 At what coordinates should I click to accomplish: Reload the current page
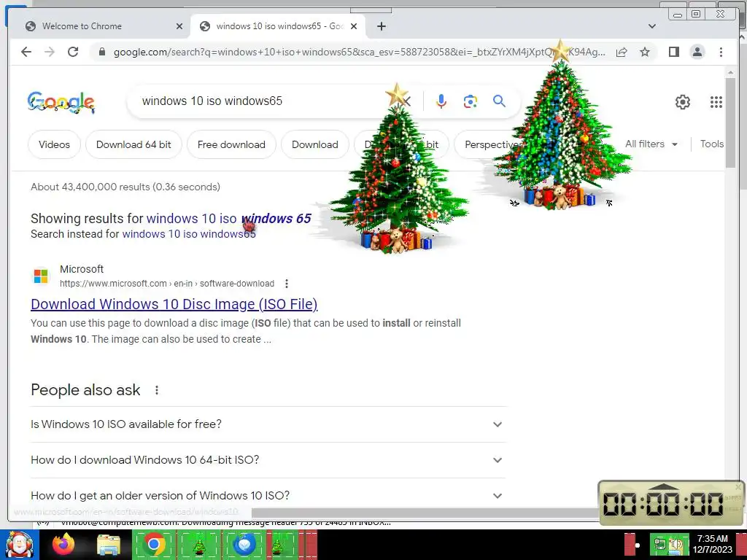coord(73,52)
